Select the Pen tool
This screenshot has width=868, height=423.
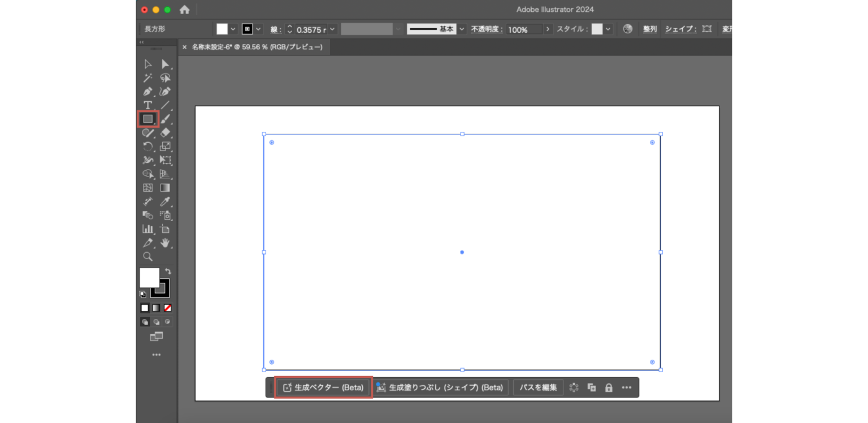click(147, 91)
